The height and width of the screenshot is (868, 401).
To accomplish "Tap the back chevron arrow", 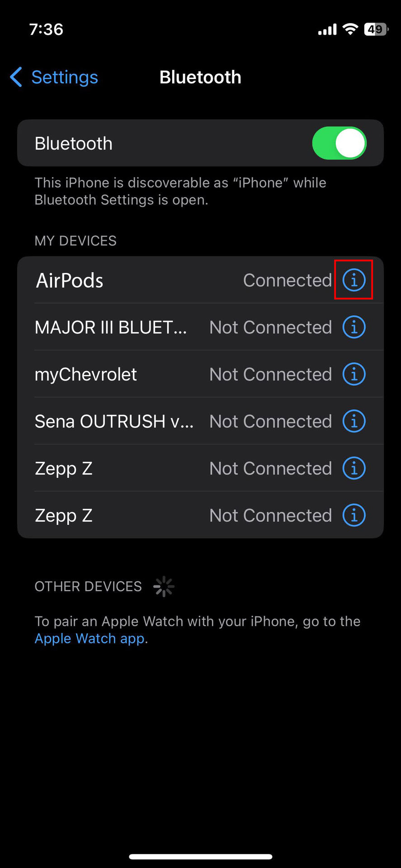I will click(16, 77).
